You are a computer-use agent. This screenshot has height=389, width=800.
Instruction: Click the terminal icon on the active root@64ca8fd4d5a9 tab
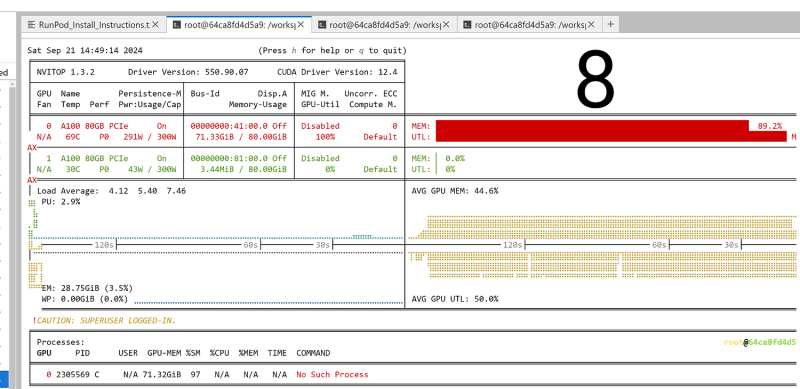176,25
